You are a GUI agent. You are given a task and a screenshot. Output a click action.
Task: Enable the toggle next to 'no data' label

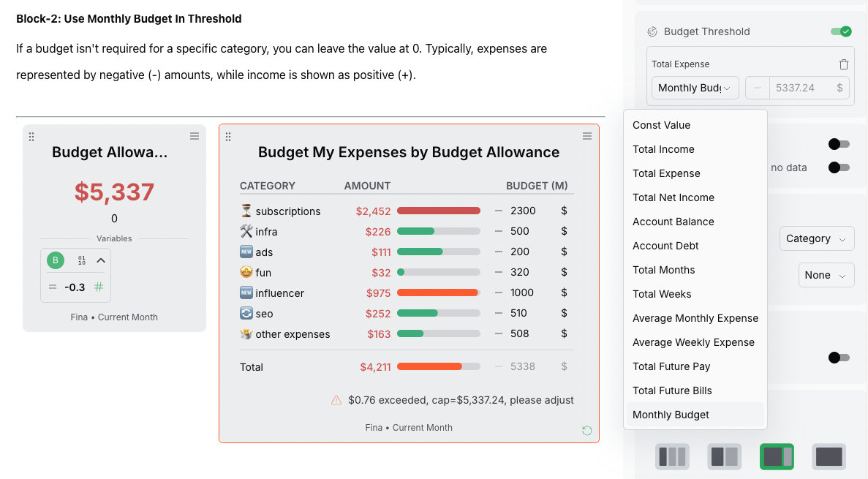pyautogui.click(x=839, y=167)
